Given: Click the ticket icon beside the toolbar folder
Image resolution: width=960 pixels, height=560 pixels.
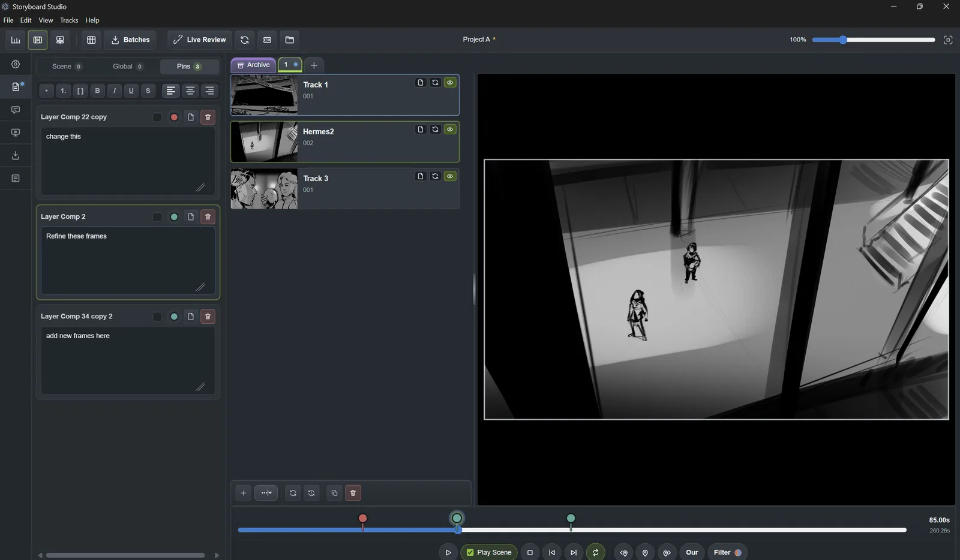Looking at the screenshot, I should pos(267,40).
